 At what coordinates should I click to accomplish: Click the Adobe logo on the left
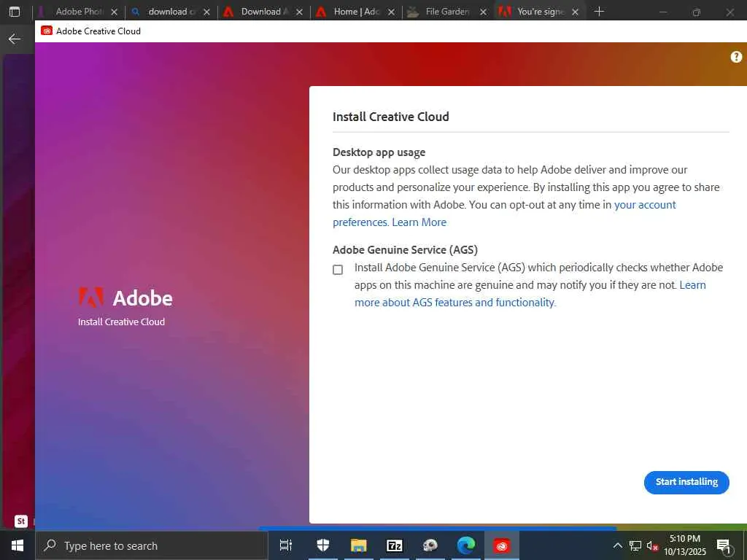125,297
